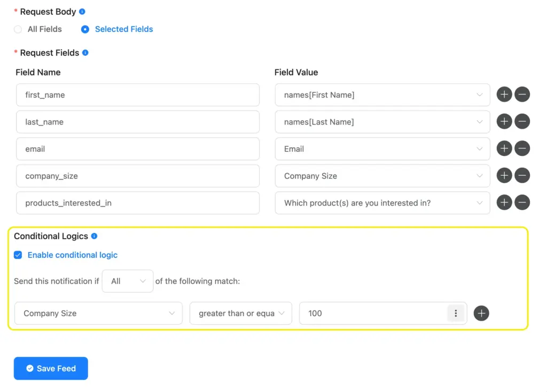Add a row after first_name field
Viewport: 547px width, 392px height.
504,95
